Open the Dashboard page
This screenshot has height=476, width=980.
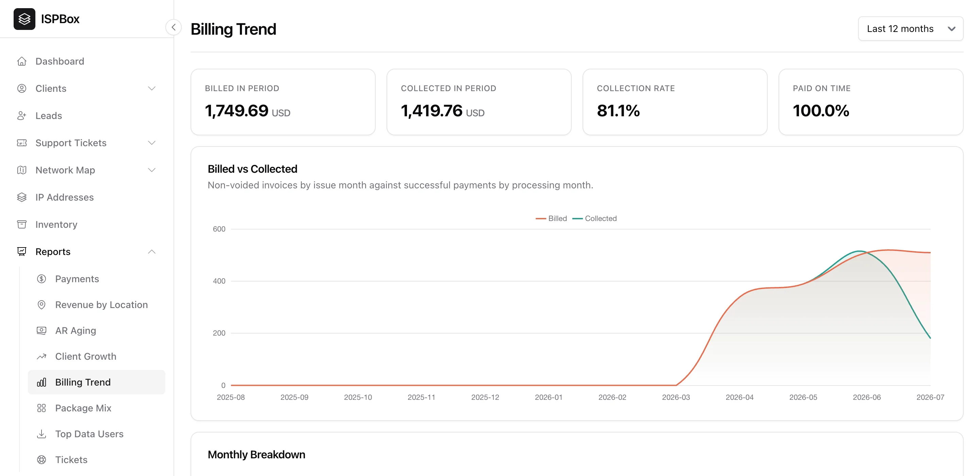point(87,61)
